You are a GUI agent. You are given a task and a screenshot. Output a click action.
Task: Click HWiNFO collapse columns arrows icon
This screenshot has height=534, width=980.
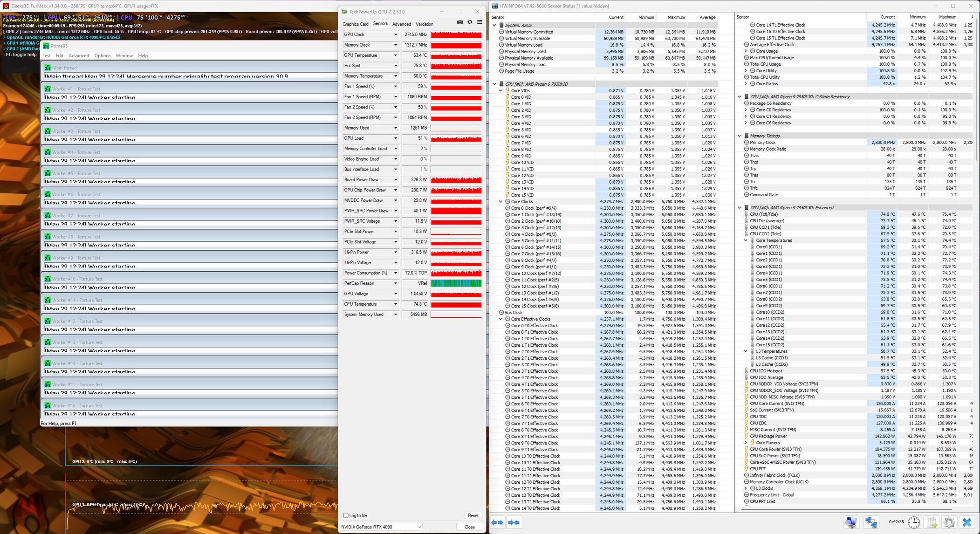[x=514, y=522]
